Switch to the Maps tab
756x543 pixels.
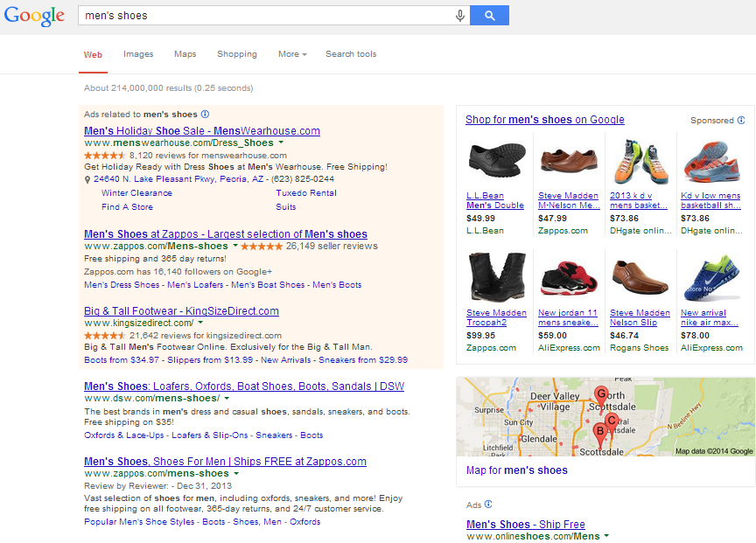pyautogui.click(x=185, y=54)
